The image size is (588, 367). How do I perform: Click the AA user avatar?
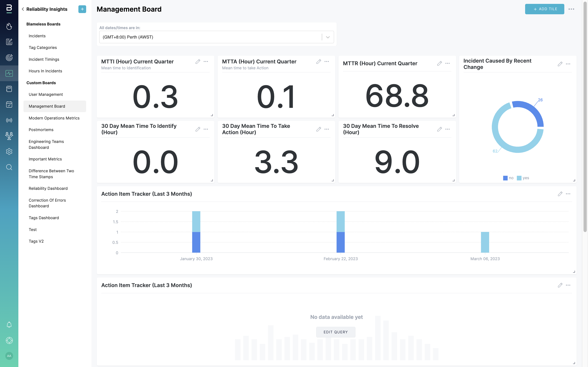click(x=9, y=356)
